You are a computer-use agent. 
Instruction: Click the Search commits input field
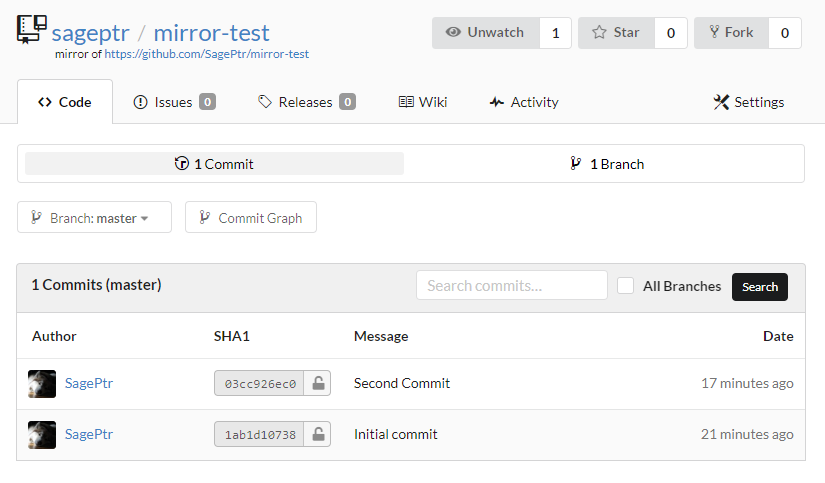[512, 286]
